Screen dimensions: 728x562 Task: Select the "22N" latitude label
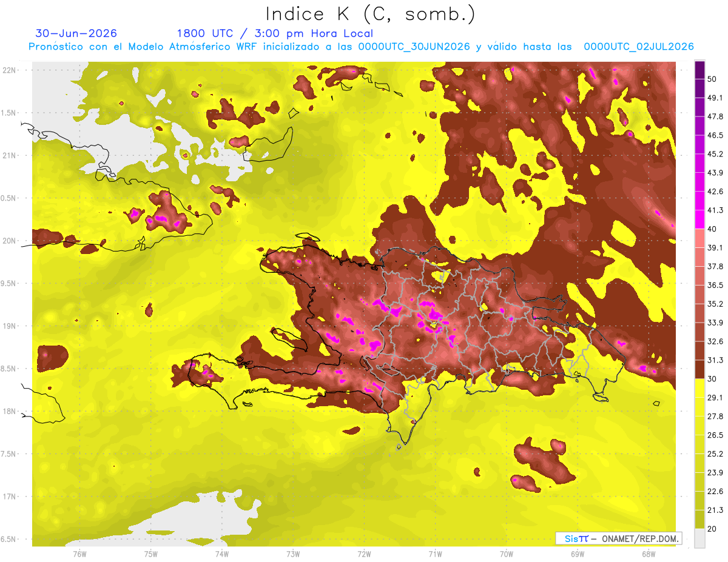(x=10, y=70)
